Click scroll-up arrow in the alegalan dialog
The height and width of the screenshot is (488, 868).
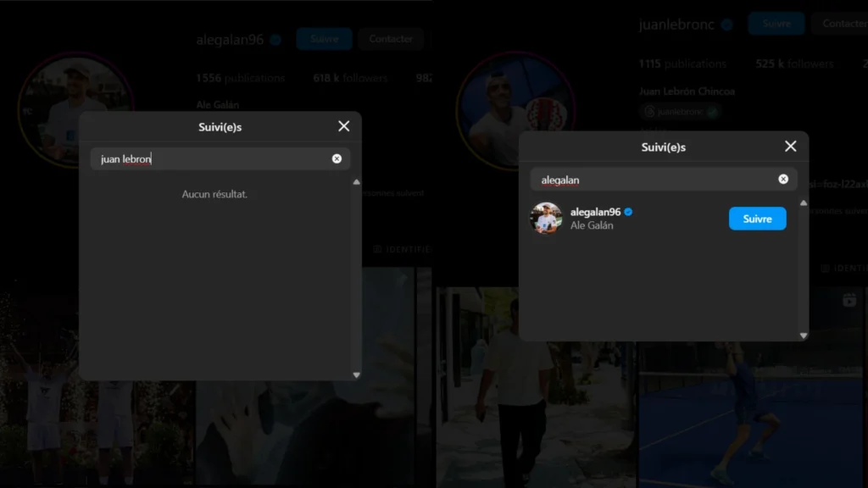click(x=804, y=203)
